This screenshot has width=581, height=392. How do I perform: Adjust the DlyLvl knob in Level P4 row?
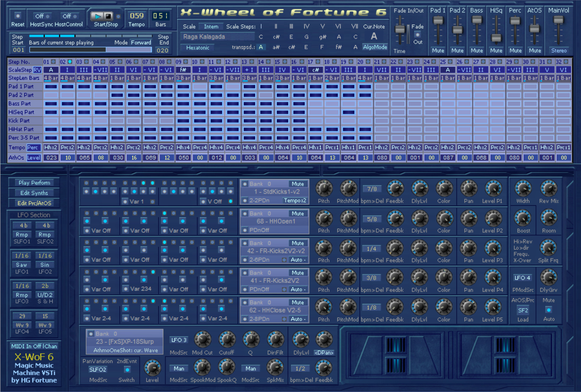tap(419, 277)
